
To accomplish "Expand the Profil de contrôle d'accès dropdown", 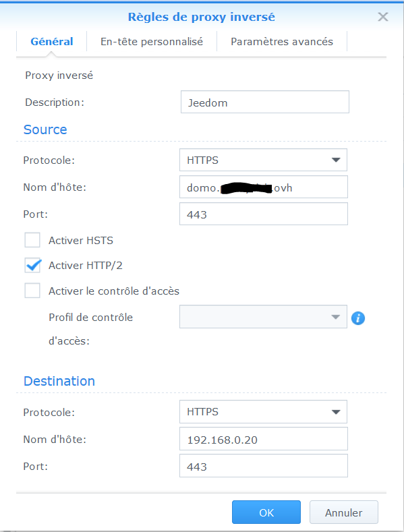I will click(x=263, y=316).
